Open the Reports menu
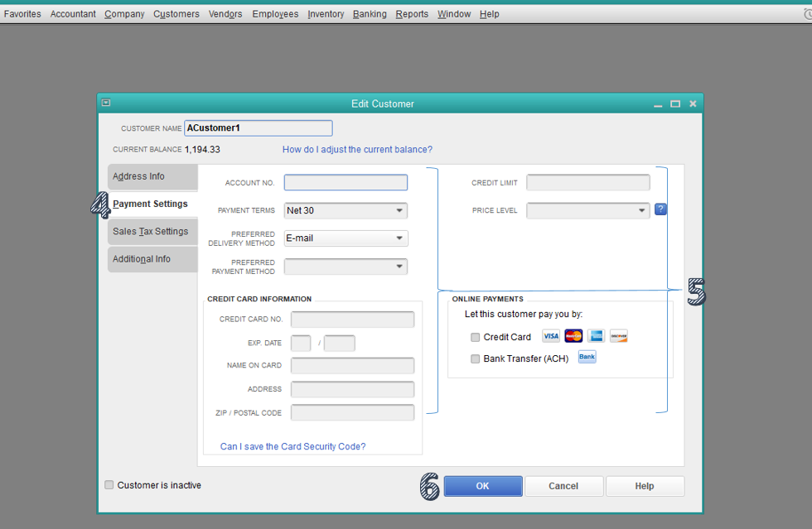The width and height of the screenshot is (812, 529). [412, 14]
